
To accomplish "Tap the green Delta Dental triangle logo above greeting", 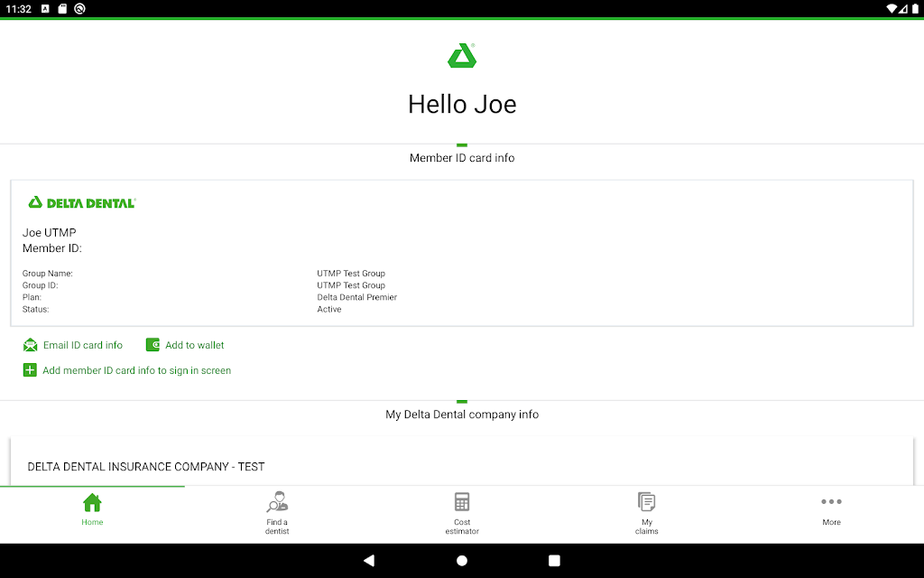I will (x=462, y=56).
